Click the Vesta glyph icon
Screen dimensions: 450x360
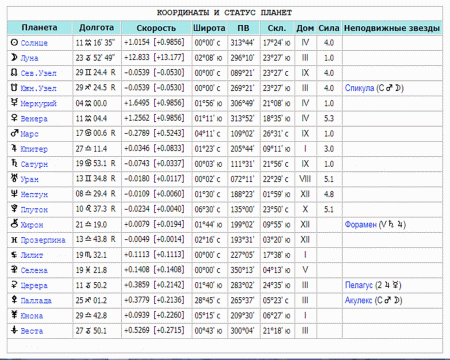coord(14,330)
